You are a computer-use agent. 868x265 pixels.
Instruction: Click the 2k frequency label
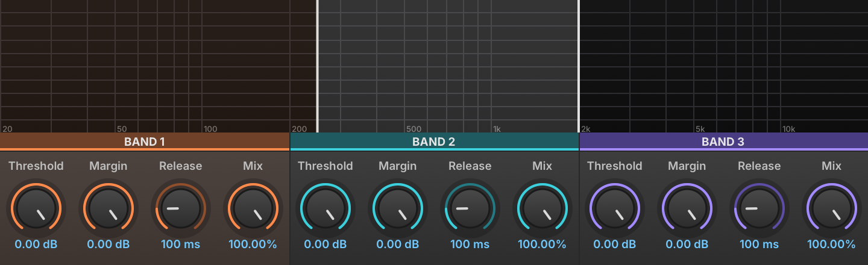point(586,129)
